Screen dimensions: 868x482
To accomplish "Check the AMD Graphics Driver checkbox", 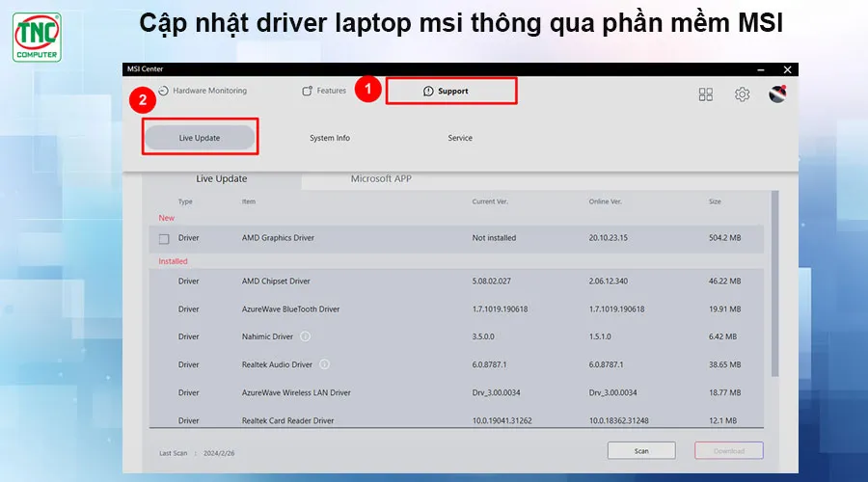I will 164,238.
